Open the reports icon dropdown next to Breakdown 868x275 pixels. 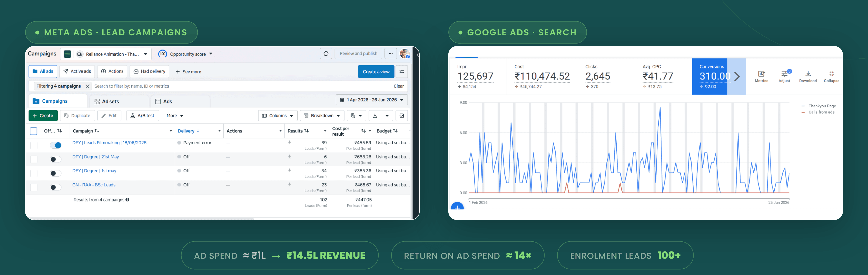pos(356,115)
